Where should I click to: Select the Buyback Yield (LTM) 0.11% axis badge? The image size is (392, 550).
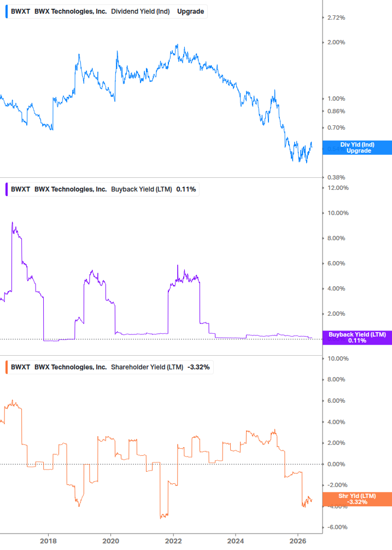pos(357,338)
